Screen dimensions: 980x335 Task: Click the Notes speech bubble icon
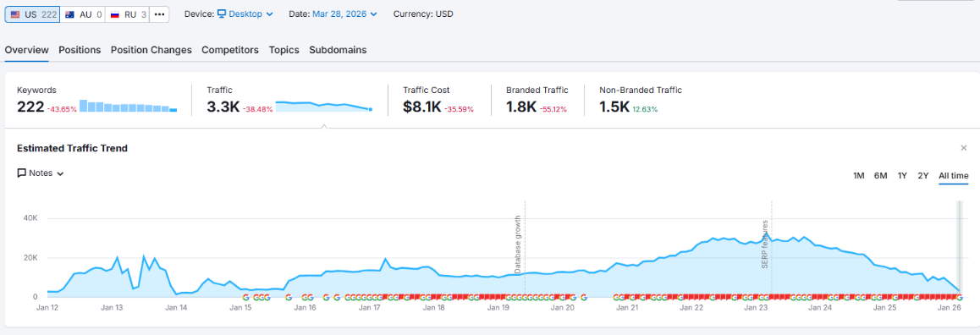pos(21,173)
